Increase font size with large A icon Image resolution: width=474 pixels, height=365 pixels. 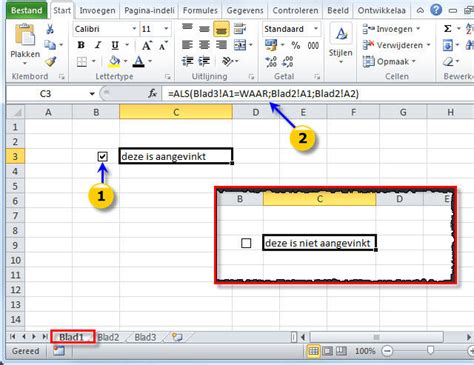click(147, 45)
